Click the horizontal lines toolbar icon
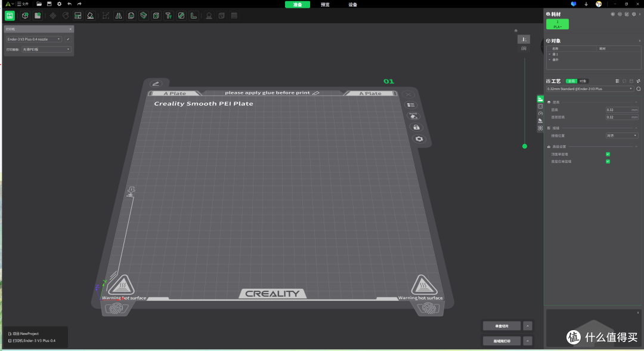The image size is (644, 351). [234, 16]
